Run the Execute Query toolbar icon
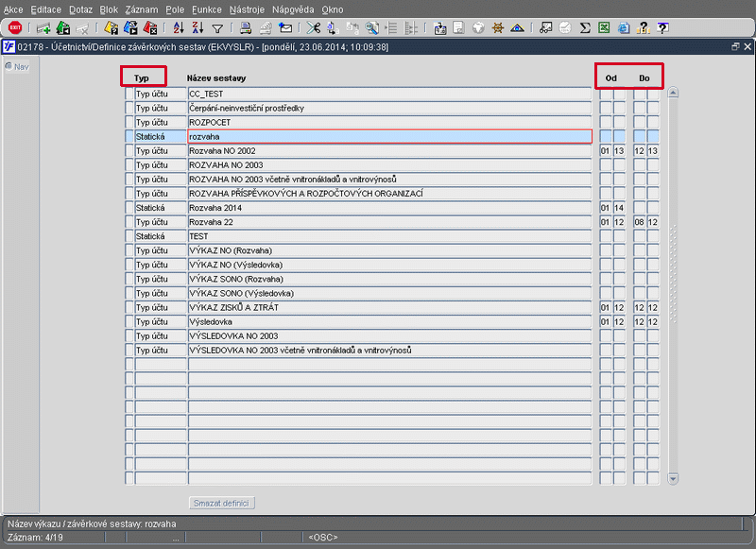Screen dimensions: 756x549 [130, 28]
